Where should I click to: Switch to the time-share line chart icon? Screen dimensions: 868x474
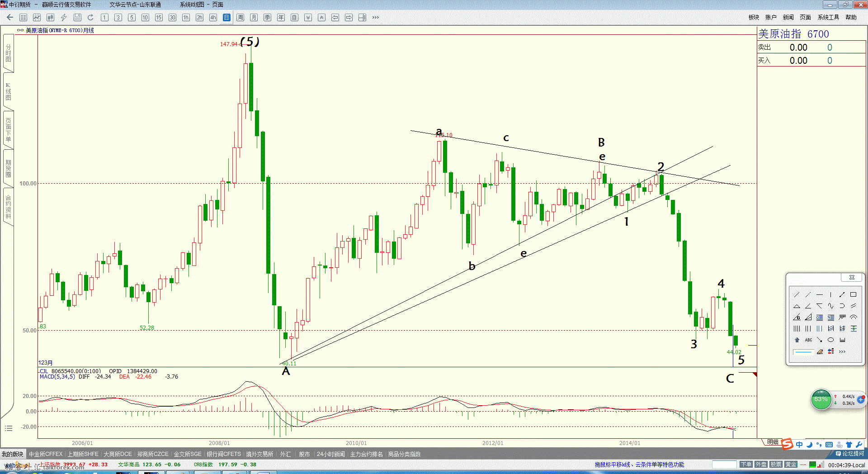(x=37, y=17)
